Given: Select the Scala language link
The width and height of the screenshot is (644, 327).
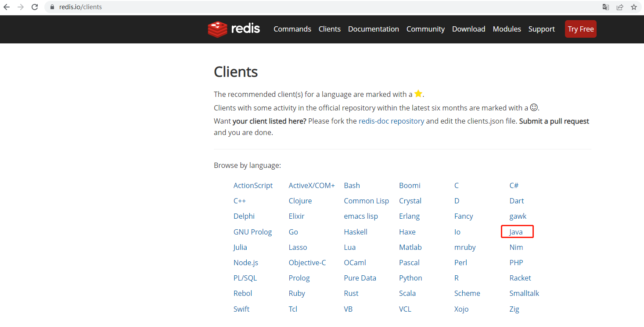Looking at the screenshot, I should (x=407, y=293).
